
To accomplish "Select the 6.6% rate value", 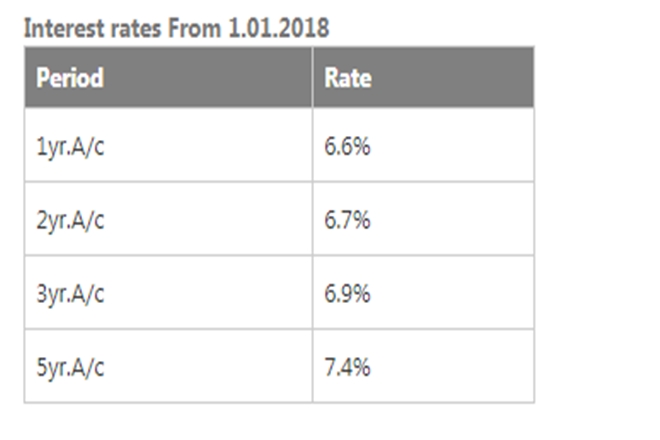I will point(347,146).
